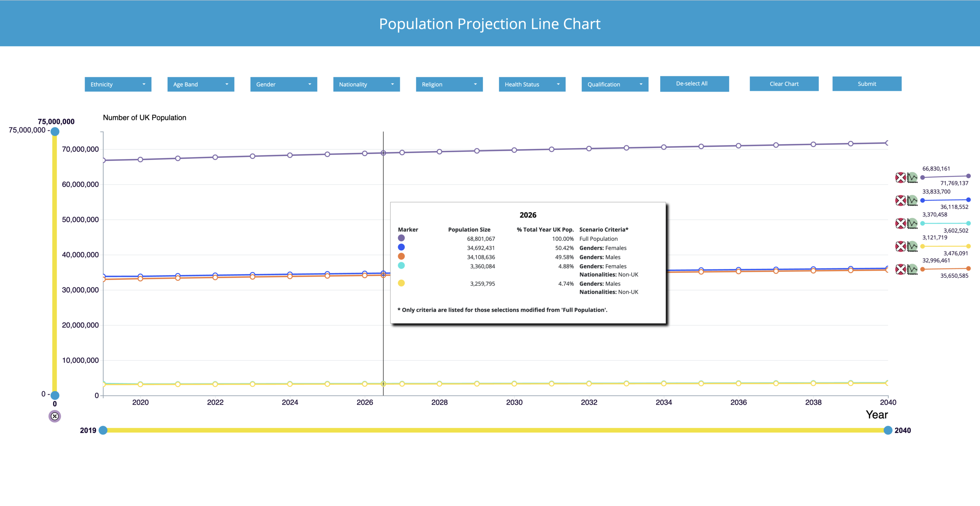Click legend value 36,118,552
Image resolution: width=980 pixels, height=506 pixels.
coord(954,207)
